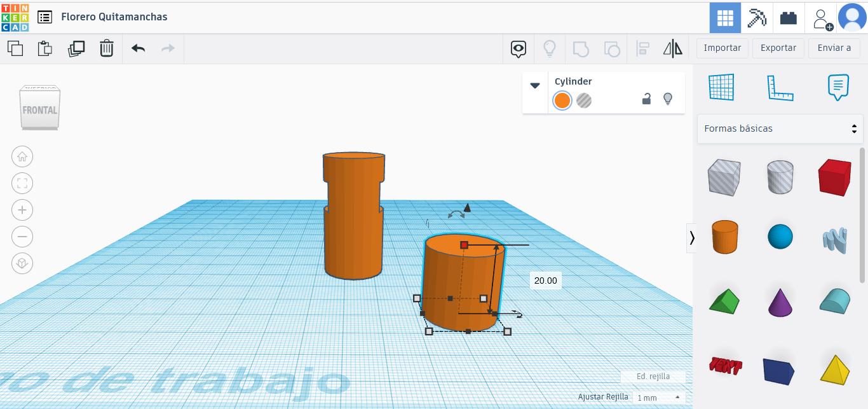Click the black cone height handle
Viewport: 868px width, 409px height.
click(x=467, y=207)
